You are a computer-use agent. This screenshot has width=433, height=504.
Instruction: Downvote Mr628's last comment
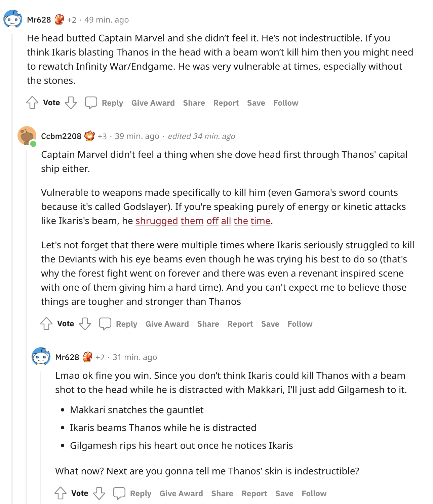(x=99, y=493)
